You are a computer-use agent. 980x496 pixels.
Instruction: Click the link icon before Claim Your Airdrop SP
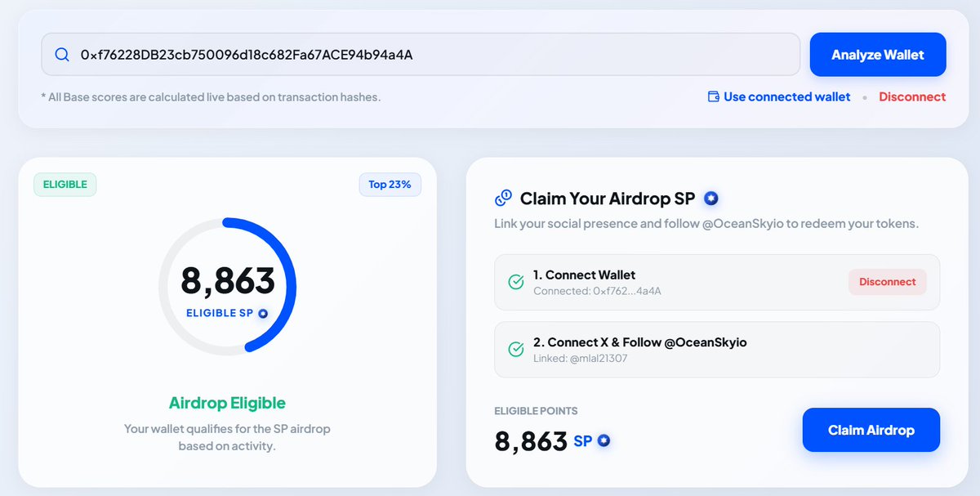coord(503,198)
